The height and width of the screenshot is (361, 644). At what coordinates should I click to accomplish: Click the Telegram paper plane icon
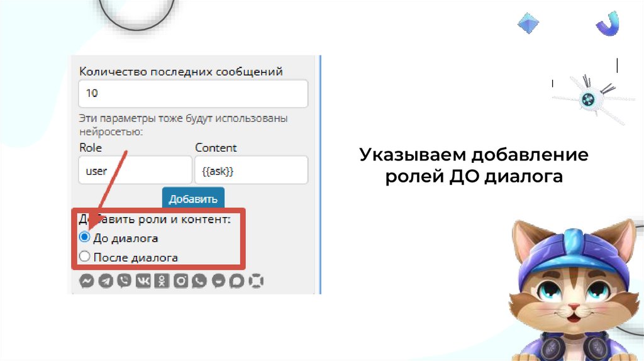[x=106, y=281]
